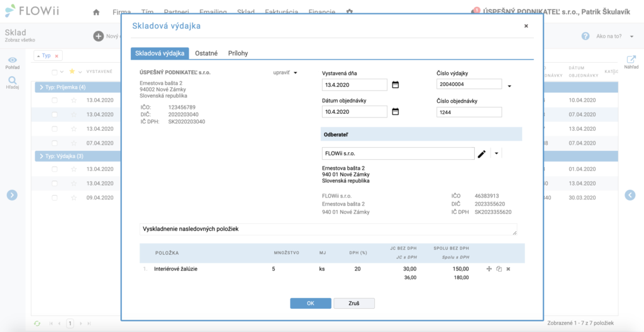Open customer dropdown arrow beside pencil
The image size is (644, 332).
pyautogui.click(x=496, y=153)
